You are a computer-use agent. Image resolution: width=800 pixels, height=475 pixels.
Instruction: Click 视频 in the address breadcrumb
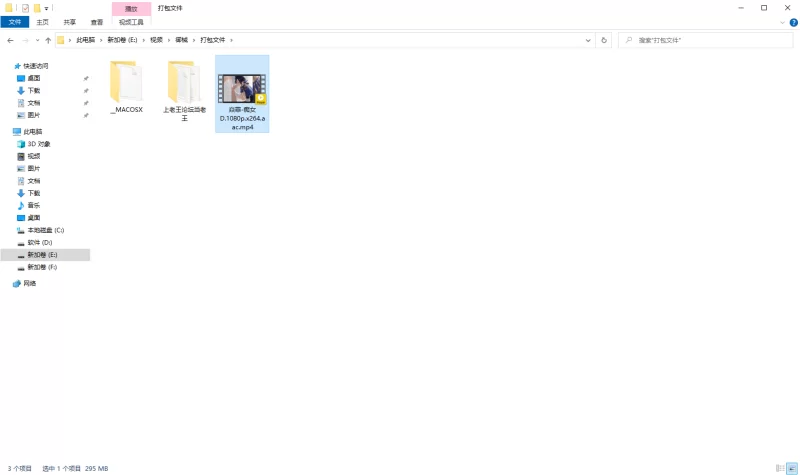point(156,40)
